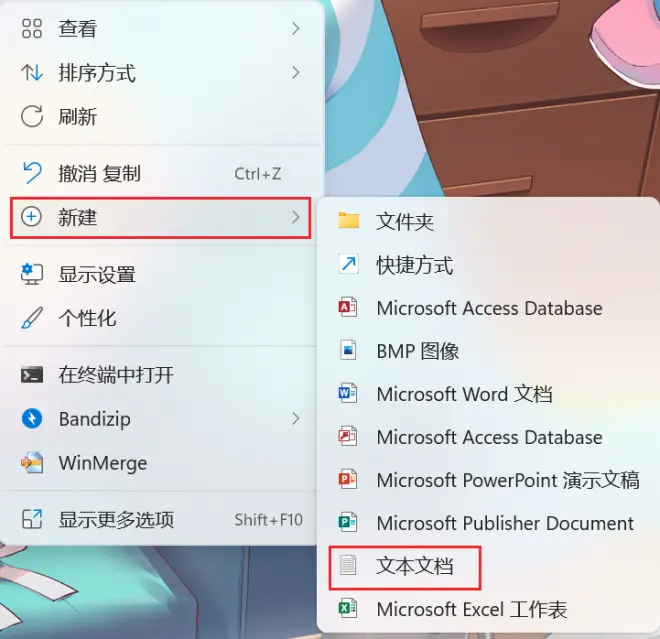Expand the Bandizip submenu chevron
The width and height of the screenshot is (660, 639).
pyautogui.click(x=296, y=418)
